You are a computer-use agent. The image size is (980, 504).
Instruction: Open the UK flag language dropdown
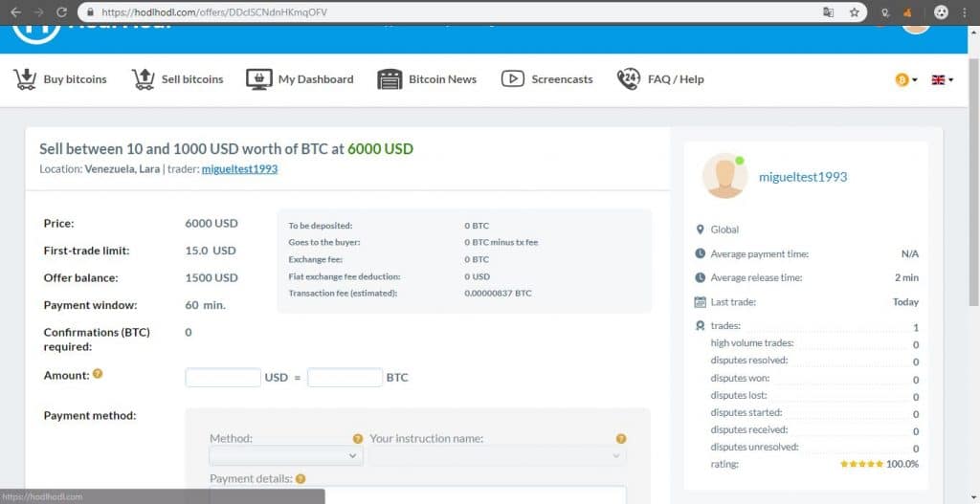[x=943, y=80]
